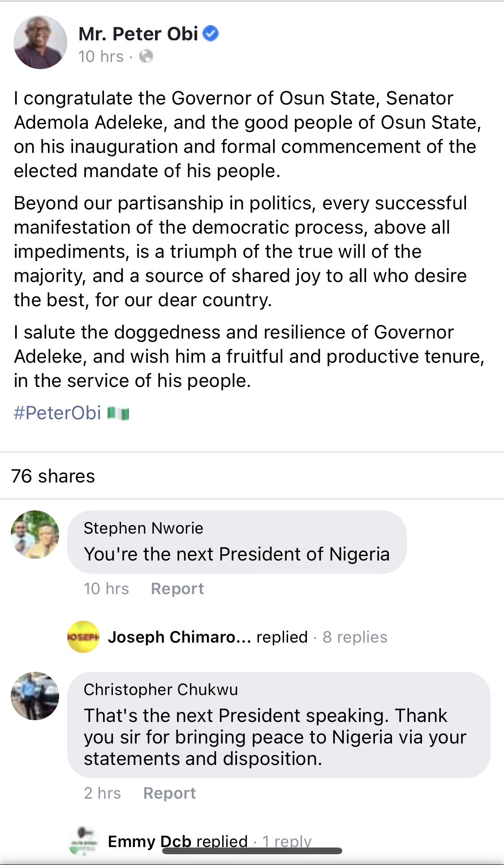This screenshot has width=504, height=865.
Task: Tap Mr. Peter Obi's profile picture
Action: 40,43
